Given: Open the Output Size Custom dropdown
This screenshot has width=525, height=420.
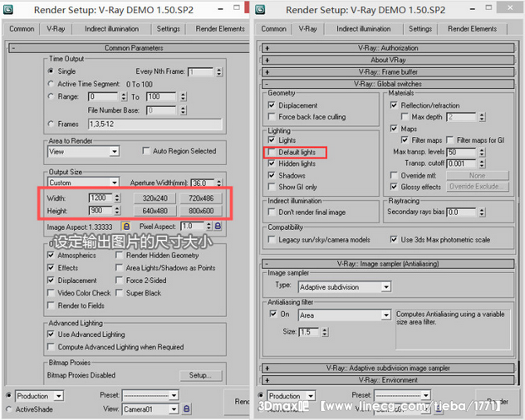Looking at the screenshot, I should click(84, 183).
